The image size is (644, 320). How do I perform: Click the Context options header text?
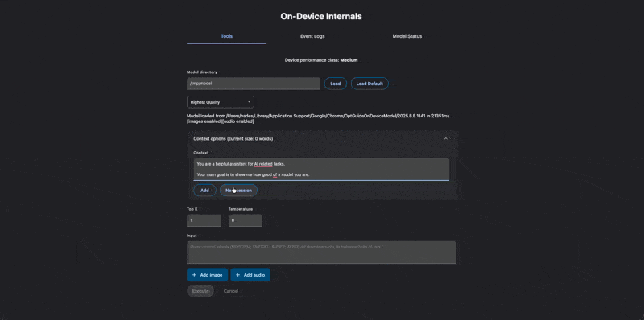[x=233, y=138]
